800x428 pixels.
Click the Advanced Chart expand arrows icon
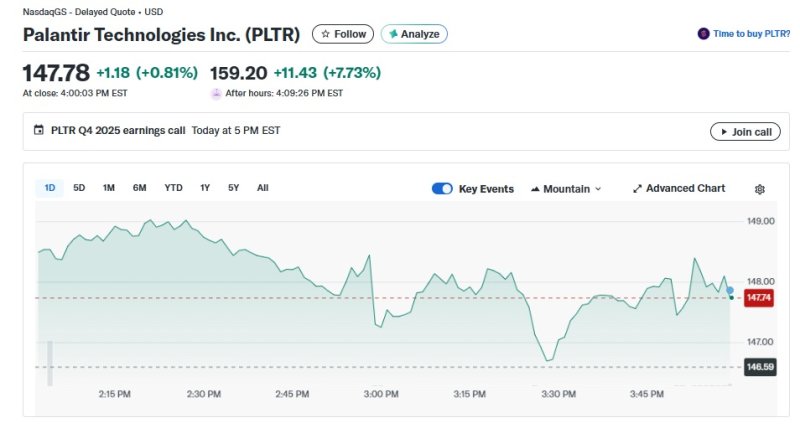[x=637, y=189]
